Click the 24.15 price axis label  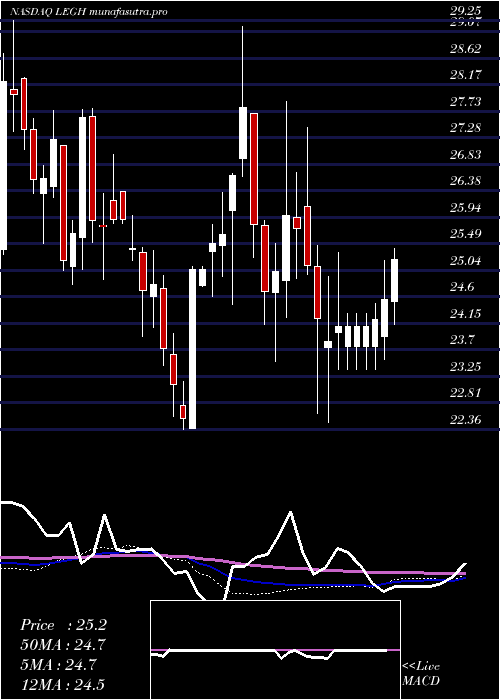click(x=465, y=313)
